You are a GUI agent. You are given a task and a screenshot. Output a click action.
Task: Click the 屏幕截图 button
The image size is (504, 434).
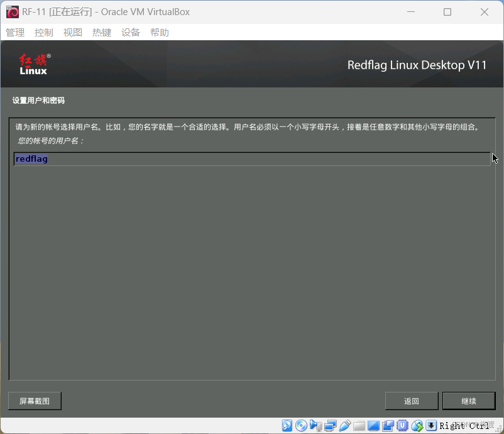(x=35, y=401)
